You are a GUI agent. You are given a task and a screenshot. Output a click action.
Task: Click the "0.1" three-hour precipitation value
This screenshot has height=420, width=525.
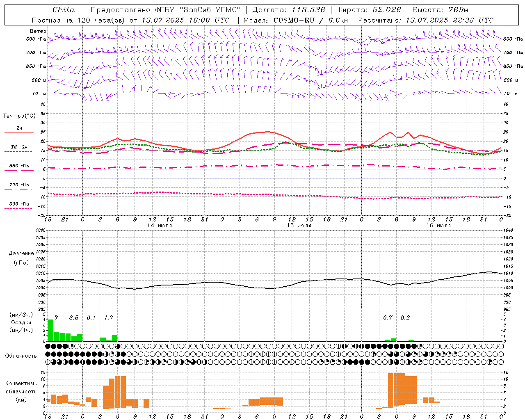[91, 317]
